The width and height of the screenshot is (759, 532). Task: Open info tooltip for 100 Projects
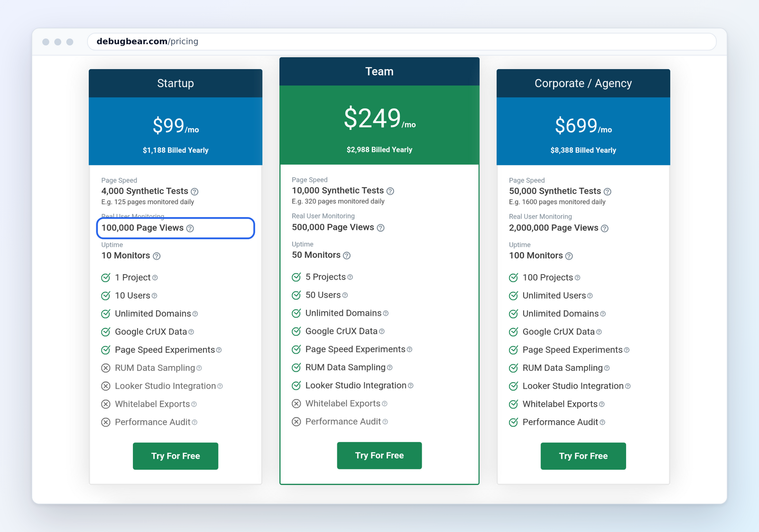(x=577, y=278)
